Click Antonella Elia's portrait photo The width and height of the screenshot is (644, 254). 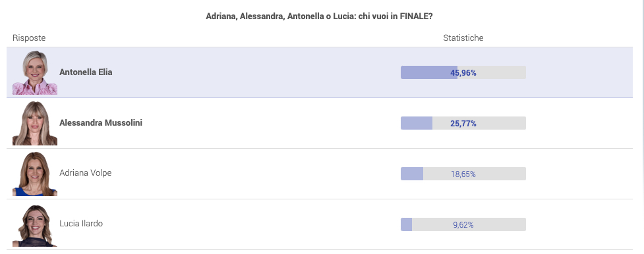35,72
